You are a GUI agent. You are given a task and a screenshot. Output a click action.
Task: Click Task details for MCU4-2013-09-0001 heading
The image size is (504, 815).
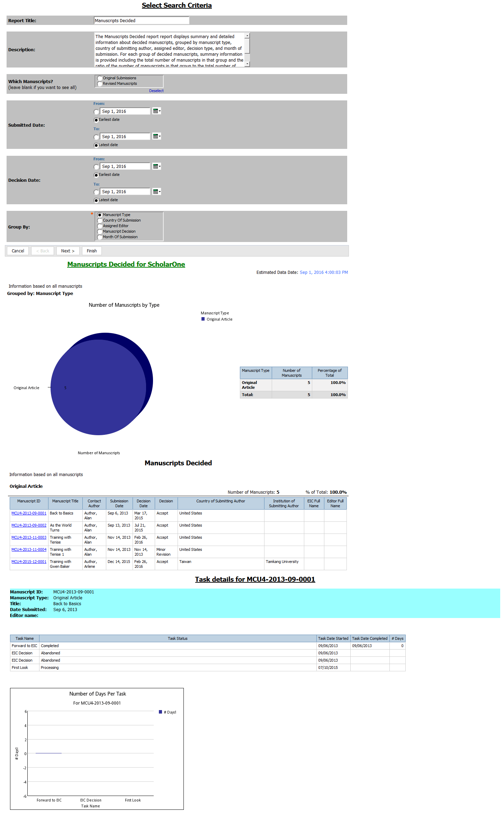coord(255,579)
